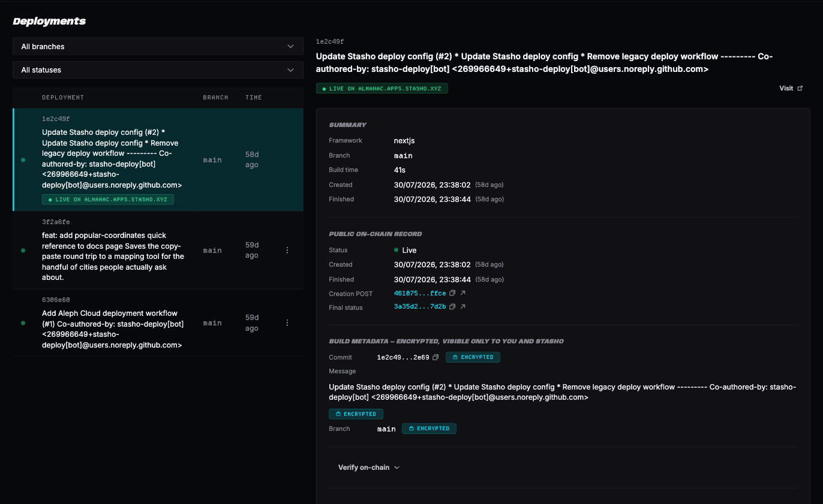Click the ENCRYPTED badge next to Branch main
Viewport: 823px width, 504px height.
429,428
